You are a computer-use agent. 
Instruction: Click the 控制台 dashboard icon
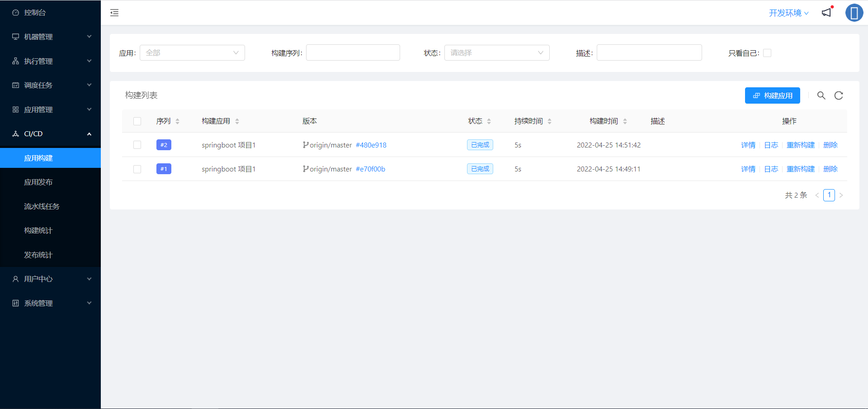[15, 13]
